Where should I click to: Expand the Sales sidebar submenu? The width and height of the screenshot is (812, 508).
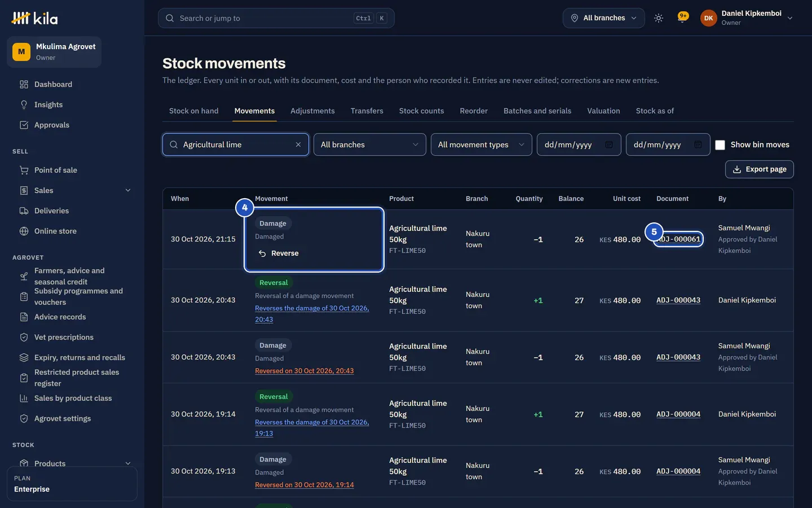coord(128,190)
